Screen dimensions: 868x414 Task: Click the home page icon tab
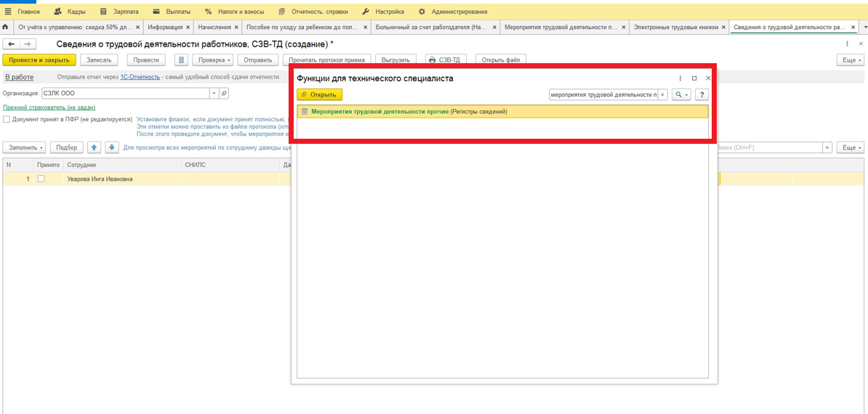click(6, 27)
